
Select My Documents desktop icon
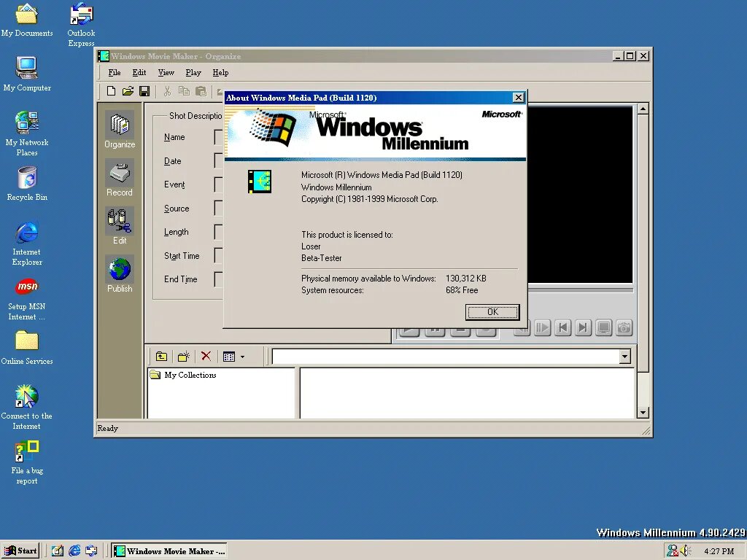[x=27, y=19]
